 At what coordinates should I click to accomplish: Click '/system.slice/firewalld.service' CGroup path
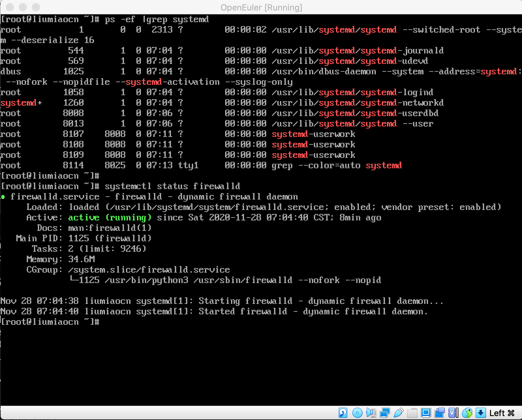(149, 270)
